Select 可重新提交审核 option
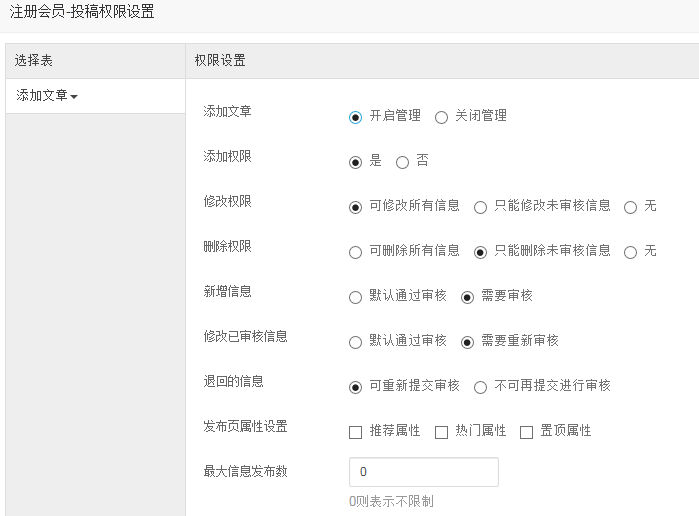 [x=355, y=387]
